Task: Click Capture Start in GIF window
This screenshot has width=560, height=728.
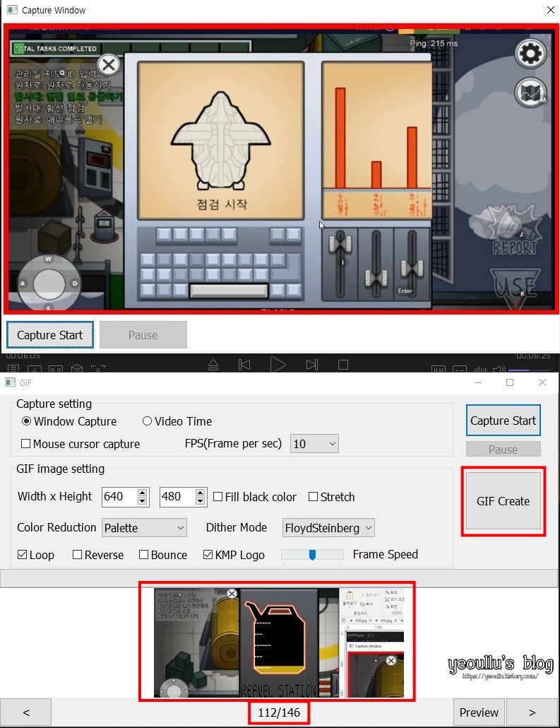Action: pos(503,421)
